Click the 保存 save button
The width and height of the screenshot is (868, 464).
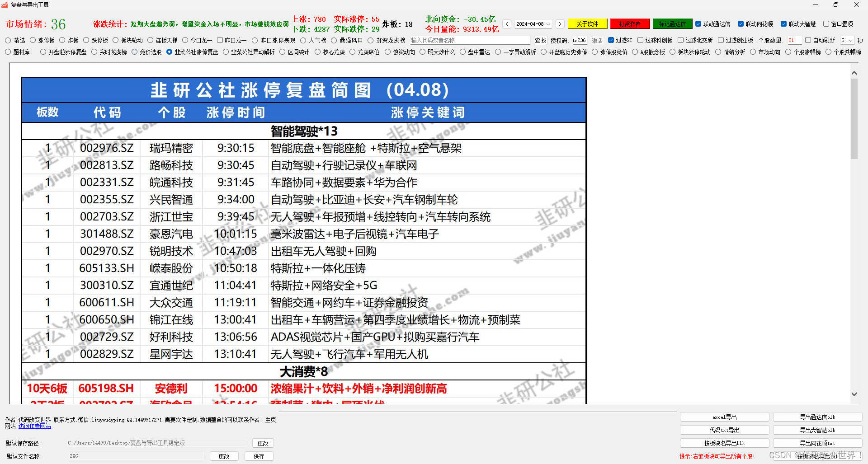259,456
